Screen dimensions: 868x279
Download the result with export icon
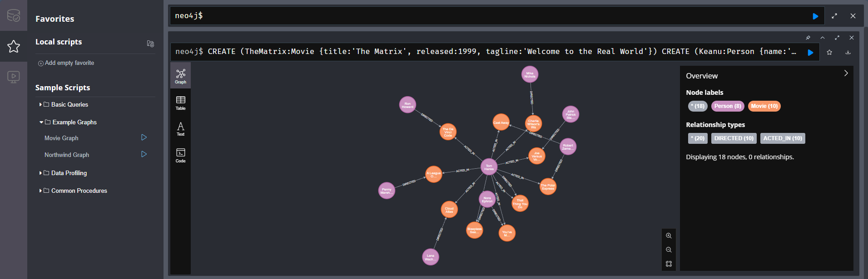848,52
